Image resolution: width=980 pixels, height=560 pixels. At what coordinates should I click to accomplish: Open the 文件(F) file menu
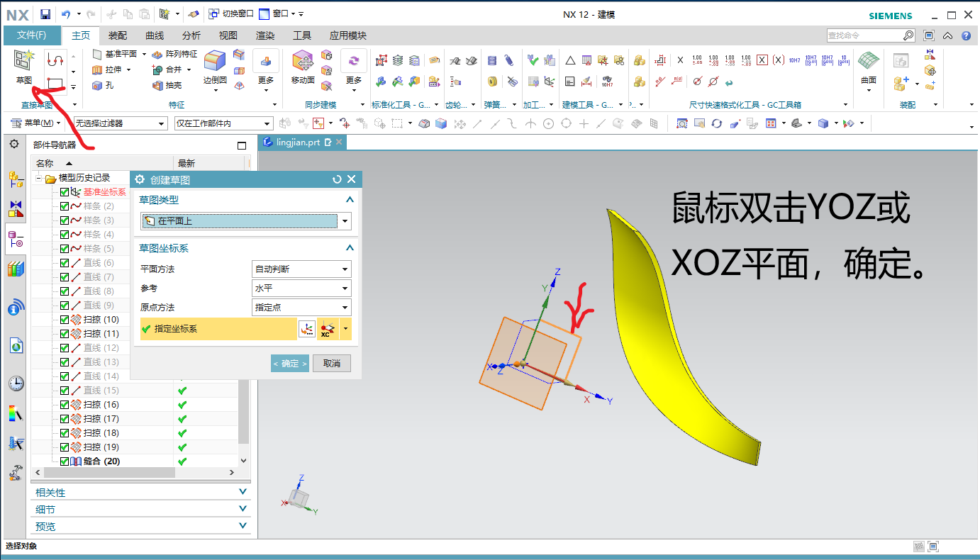click(x=32, y=35)
